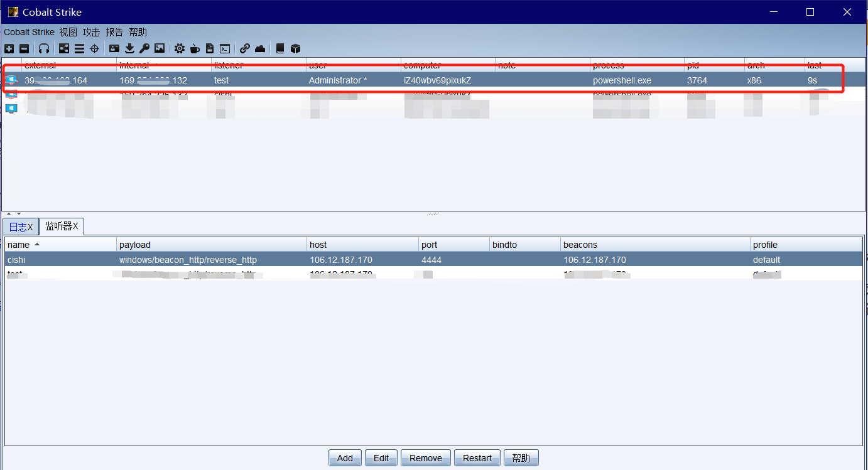Click the pid value '3764'

tap(697, 80)
